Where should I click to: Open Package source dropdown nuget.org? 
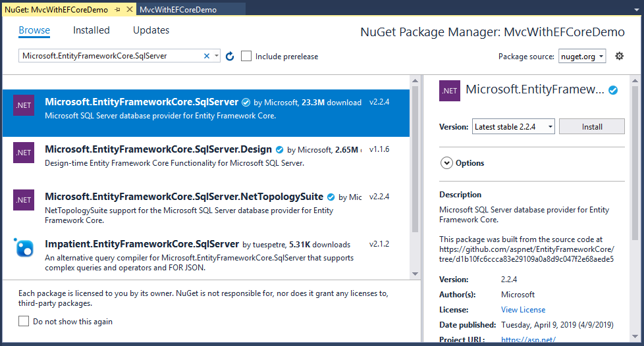coord(582,56)
